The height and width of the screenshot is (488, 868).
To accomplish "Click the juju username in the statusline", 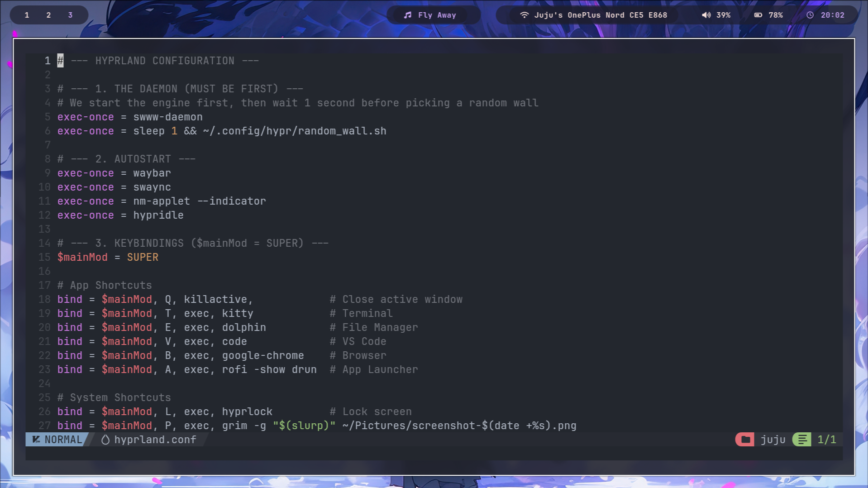I will [772, 440].
